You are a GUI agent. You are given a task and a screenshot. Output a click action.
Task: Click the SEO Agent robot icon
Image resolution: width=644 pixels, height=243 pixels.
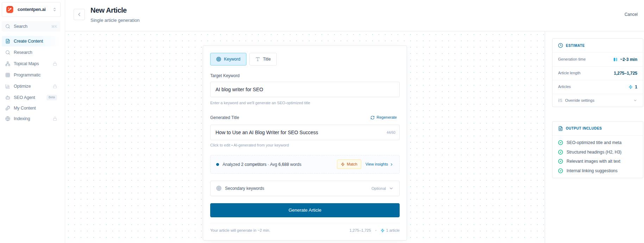coord(8,98)
